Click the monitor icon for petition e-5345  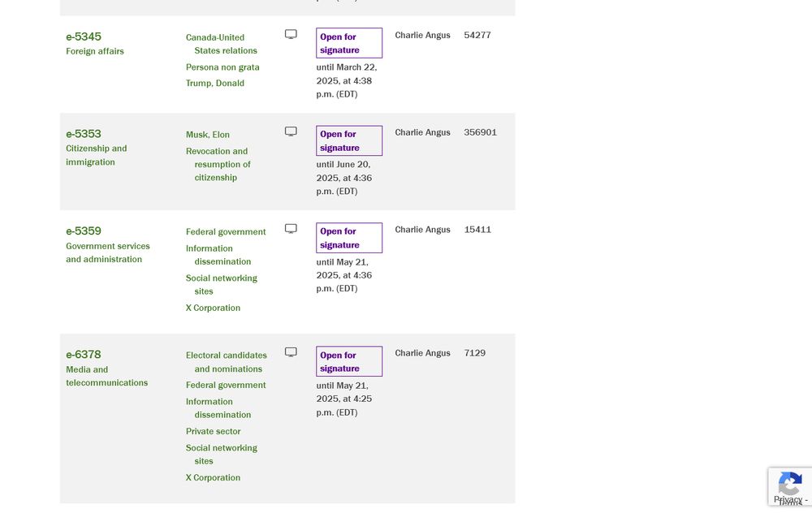291,34
